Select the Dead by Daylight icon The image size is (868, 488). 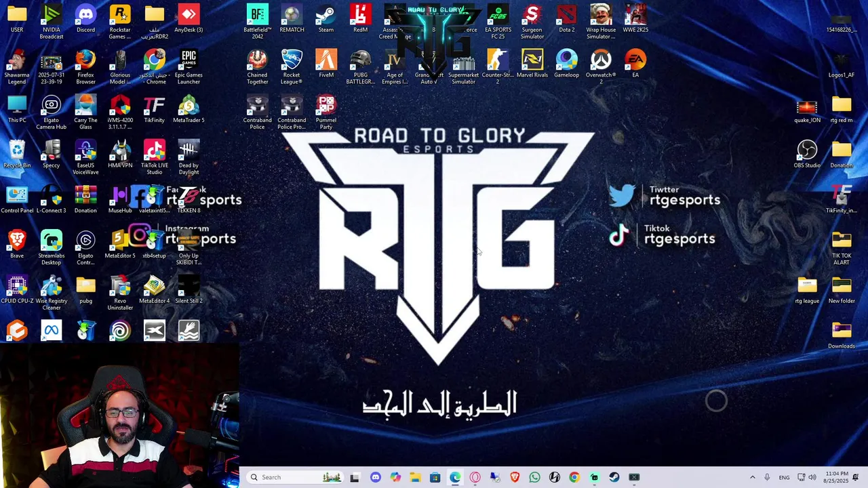coord(189,157)
